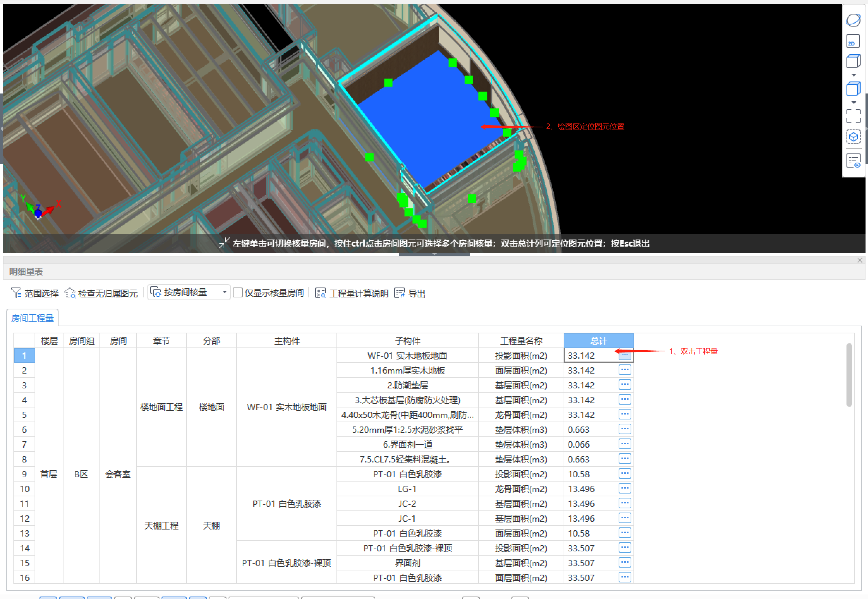Close the 明细量表 panel
This screenshot has height=599, width=868.
coord(860,260)
